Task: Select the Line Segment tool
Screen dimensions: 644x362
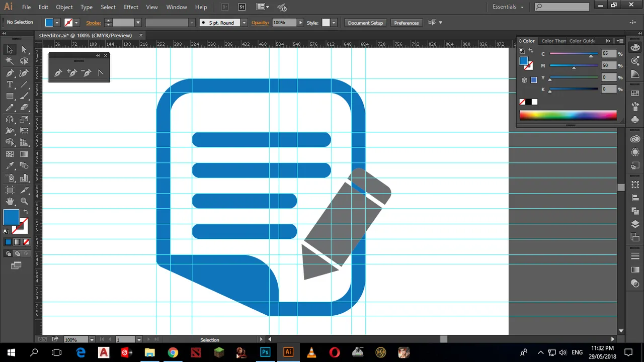Action: pyautogui.click(x=24, y=84)
